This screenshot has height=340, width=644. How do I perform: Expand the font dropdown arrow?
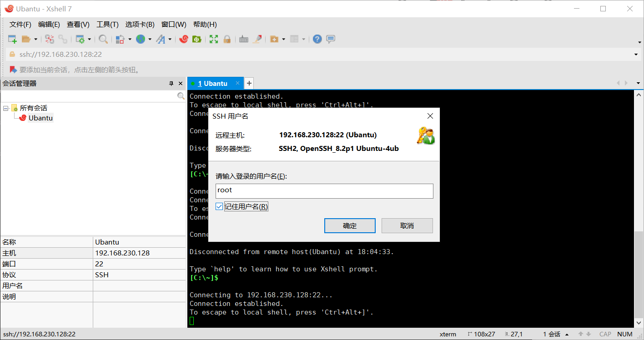pos(170,40)
